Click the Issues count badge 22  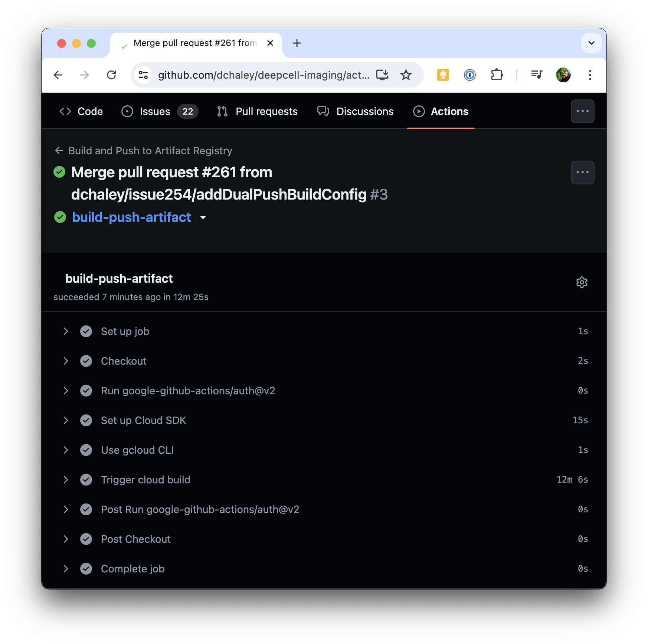pyautogui.click(x=187, y=111)
